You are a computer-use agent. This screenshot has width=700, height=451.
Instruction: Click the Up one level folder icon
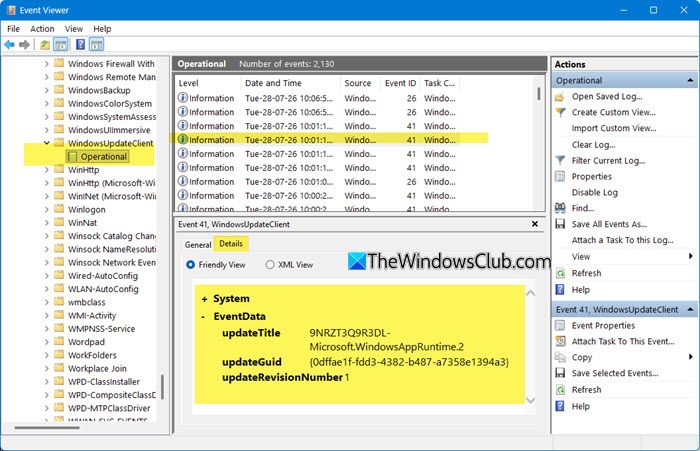click(x=45, y=44)
